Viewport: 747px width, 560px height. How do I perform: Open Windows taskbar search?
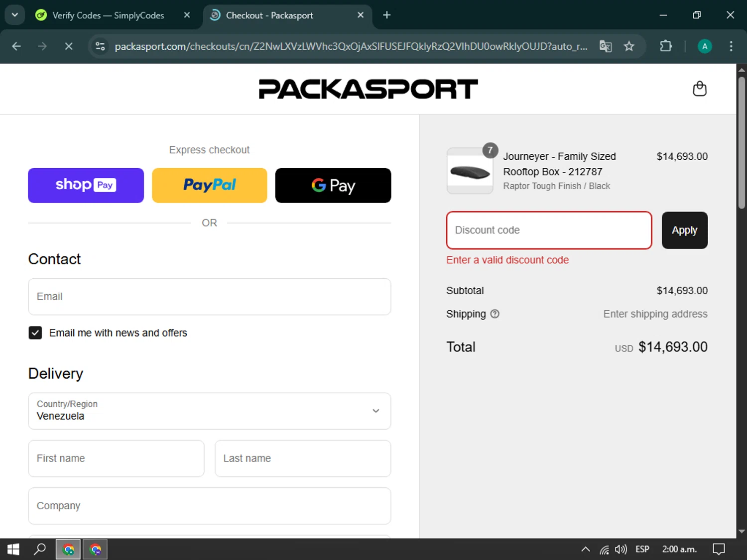40,549
